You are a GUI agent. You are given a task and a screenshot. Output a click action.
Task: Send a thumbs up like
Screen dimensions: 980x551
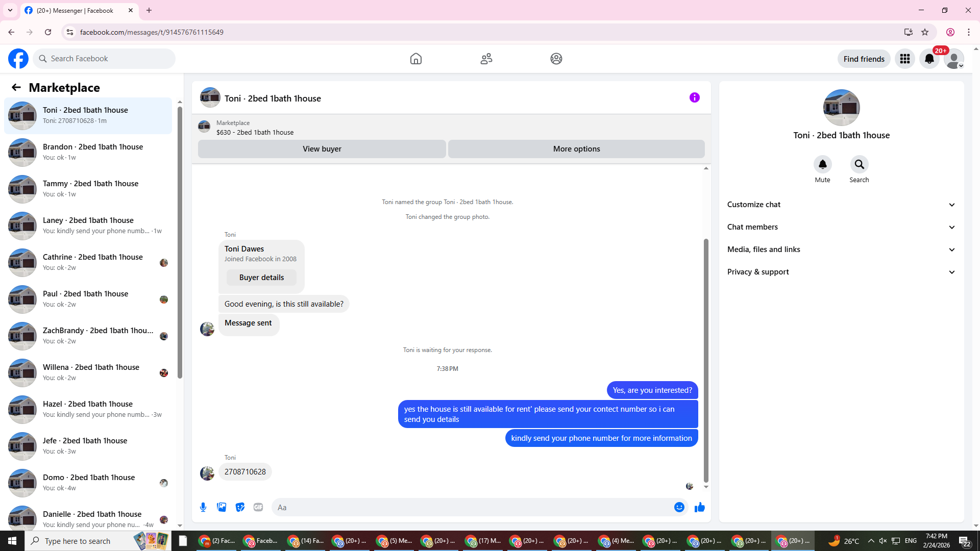click(699, 507)
